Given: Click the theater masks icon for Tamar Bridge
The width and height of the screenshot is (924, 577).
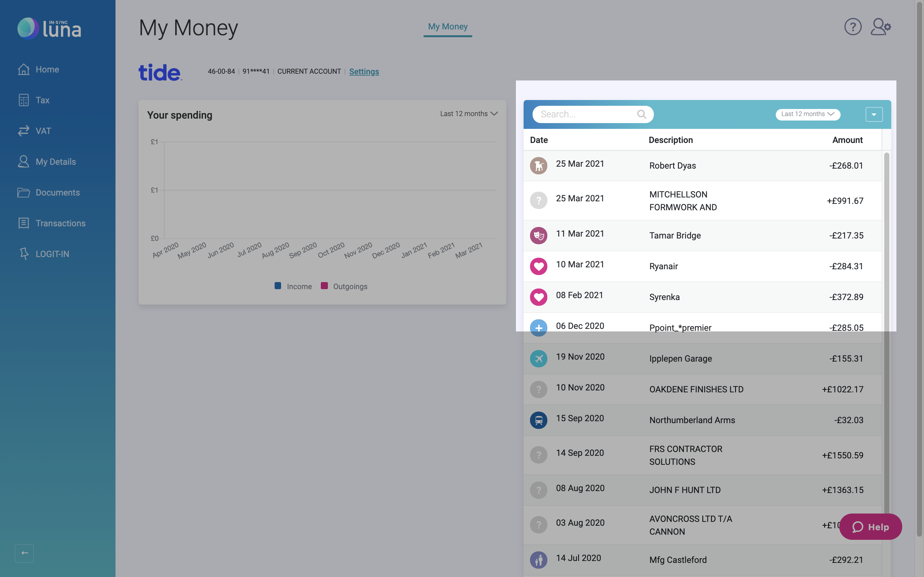Looking at the screenshot, I should [539, 236].
